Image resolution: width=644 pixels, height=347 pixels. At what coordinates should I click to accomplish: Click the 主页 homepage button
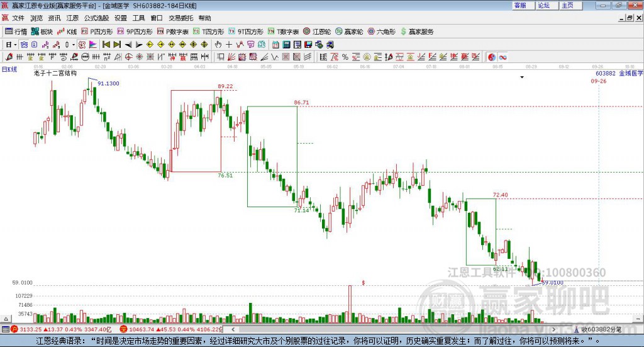571,5
